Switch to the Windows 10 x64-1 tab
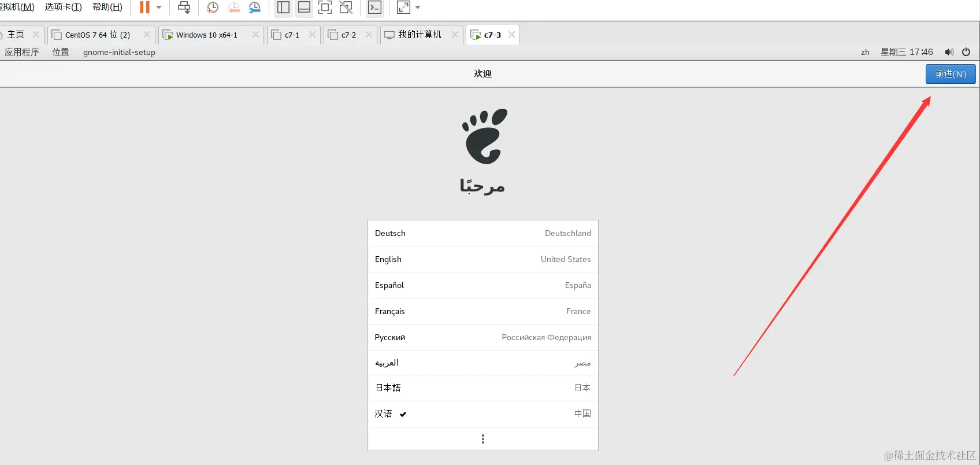Image resolution: width=980 pixels, height=465 pixels. coord(206,35)
